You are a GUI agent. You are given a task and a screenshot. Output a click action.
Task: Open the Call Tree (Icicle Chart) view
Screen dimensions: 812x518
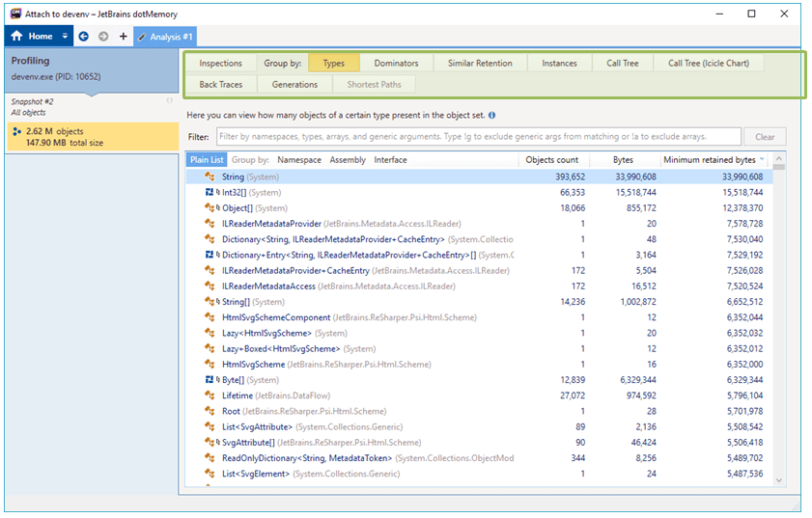pyautogui.click(x=708, y=64)
